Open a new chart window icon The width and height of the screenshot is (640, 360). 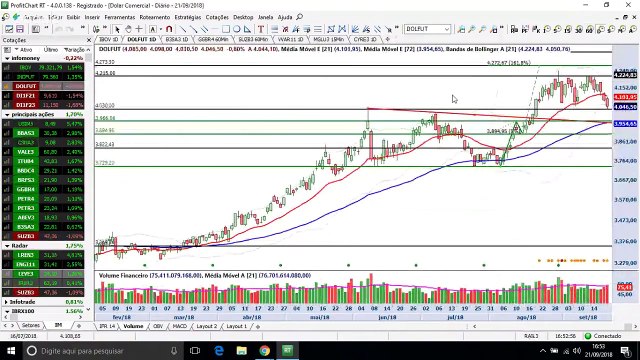[9, 29]
